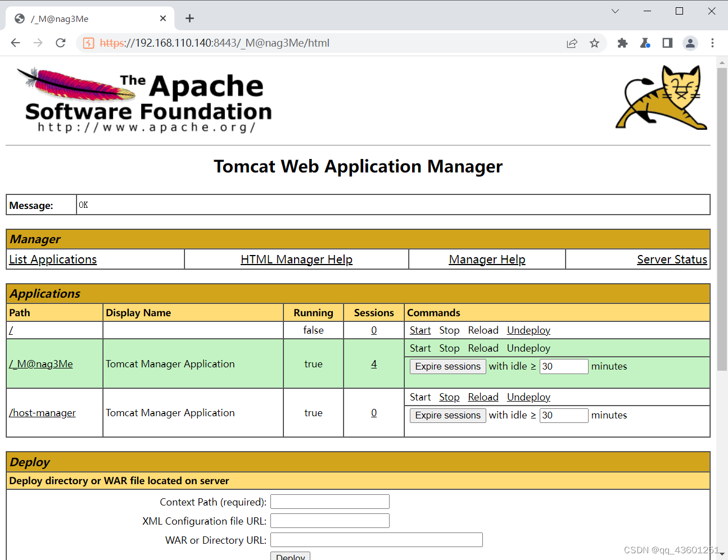Open List Applications link
Viewport: 728px width, 560px height.
click(x=53, y=259)
